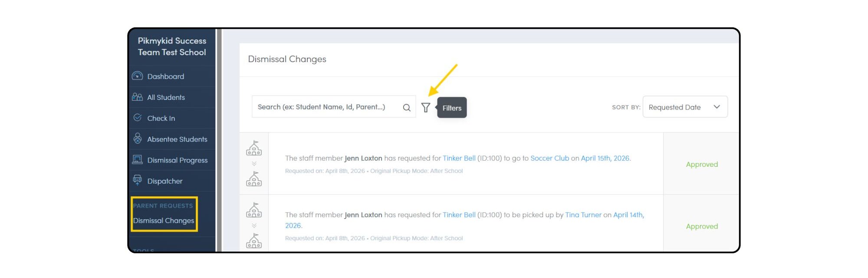The width and height of the screenshot is (868, 278).
Task: Open the Tina Turner link
Action: click(x=583, y=215)
